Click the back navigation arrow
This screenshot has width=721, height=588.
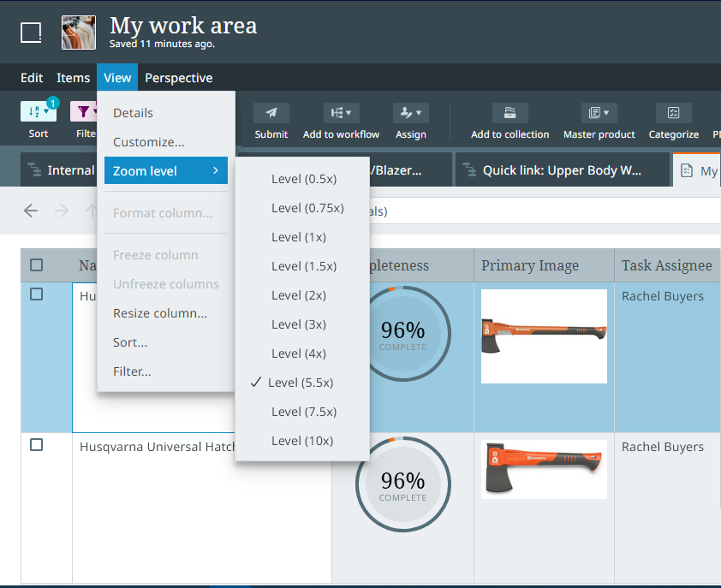pos(31,211)
